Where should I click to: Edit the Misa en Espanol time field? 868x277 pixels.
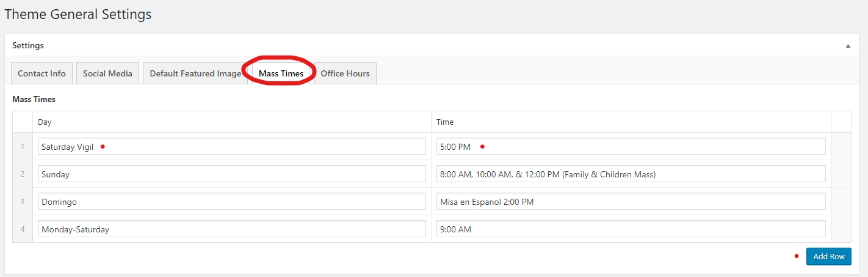point(631,202)
